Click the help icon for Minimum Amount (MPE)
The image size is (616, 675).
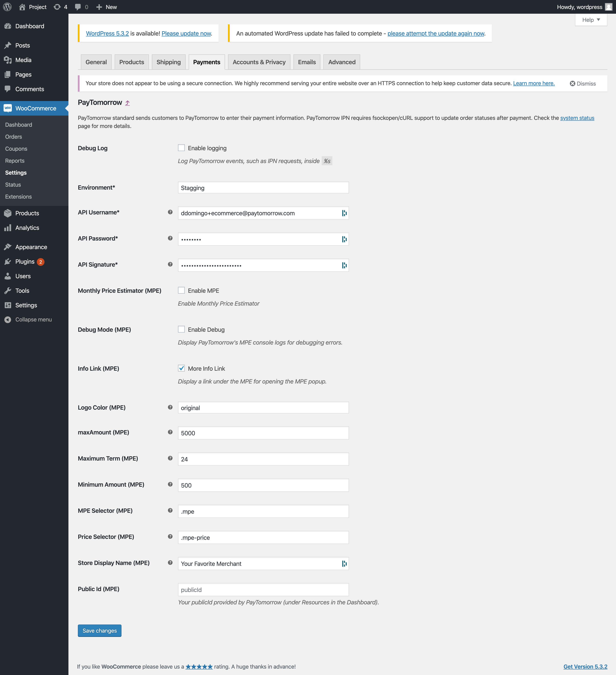pyautogui.click(x=170, y=484)
